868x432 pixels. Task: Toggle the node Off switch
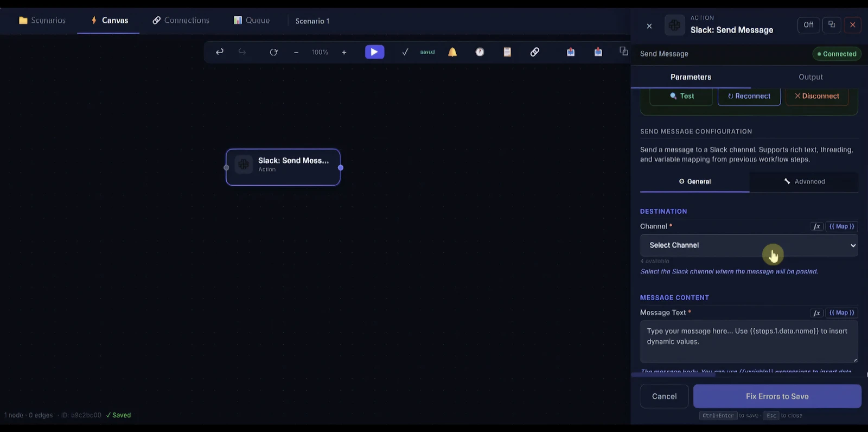(x=808, y=25)
